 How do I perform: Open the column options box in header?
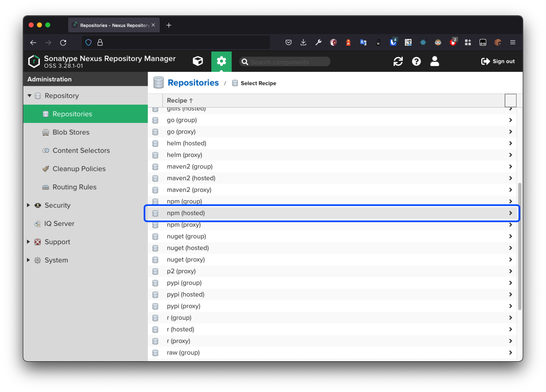[x=510, y=100]
